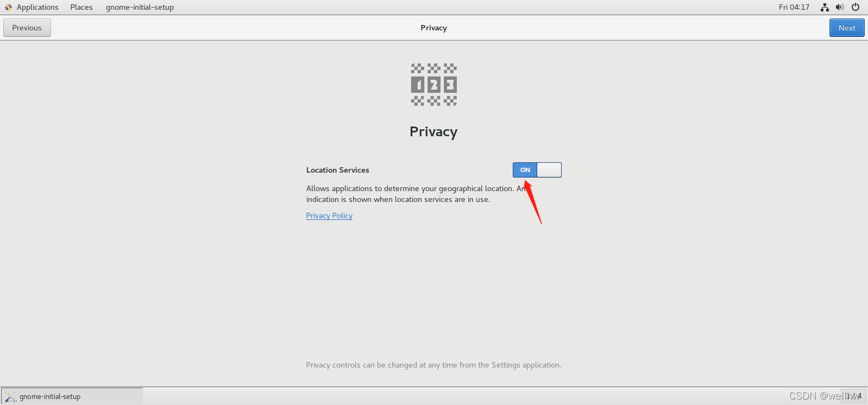This screenshot has width=868, height=405.
Task: Click the gnome-initial-setup taskbar window icon
Action: [x=11, y=396]
